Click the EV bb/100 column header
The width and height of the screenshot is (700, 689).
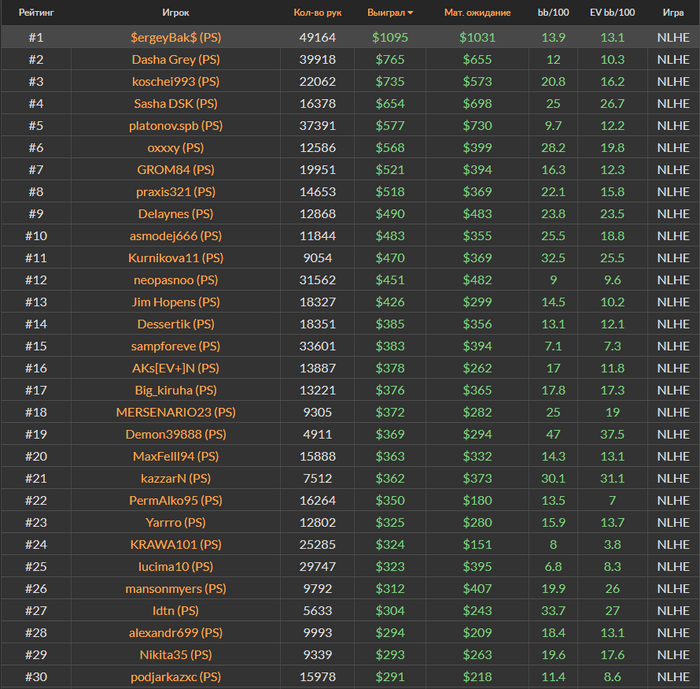click(612, 13)
